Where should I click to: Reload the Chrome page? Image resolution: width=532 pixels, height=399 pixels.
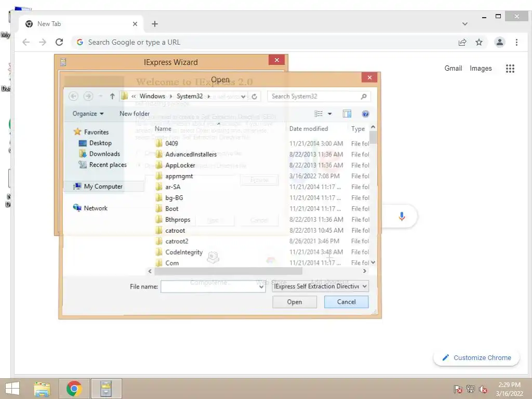point(59,42)
